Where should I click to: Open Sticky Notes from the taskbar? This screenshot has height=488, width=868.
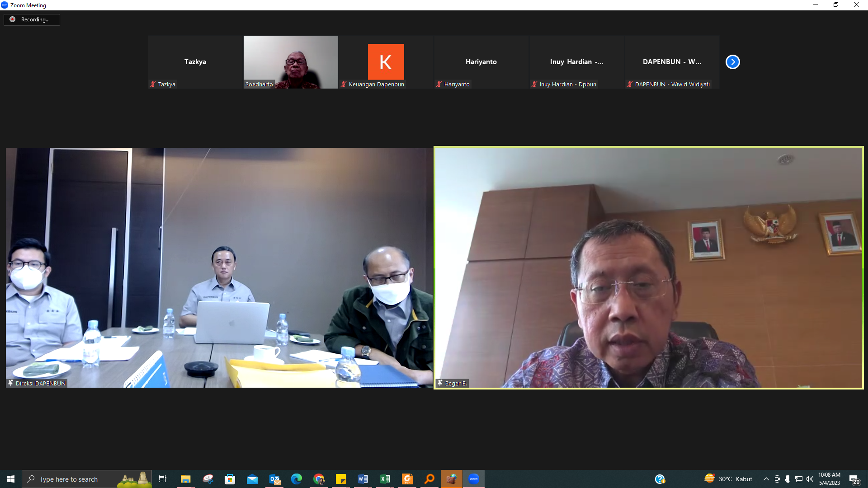click(341, 479)
